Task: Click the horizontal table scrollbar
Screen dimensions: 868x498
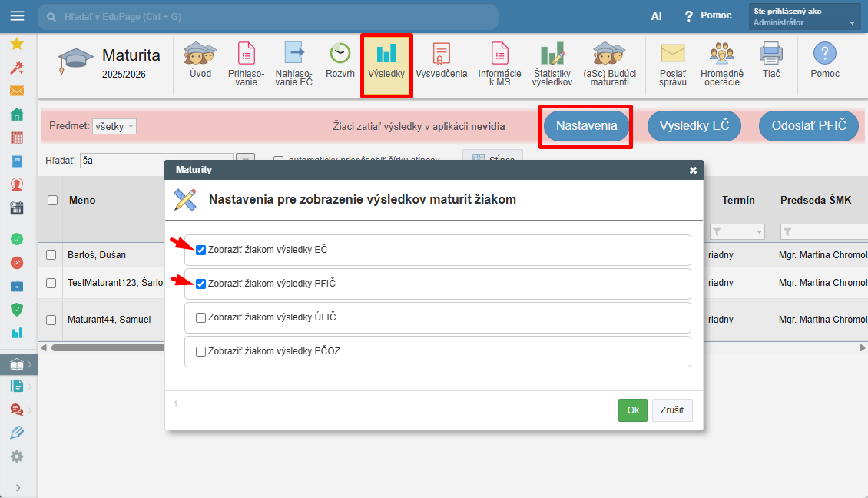Action: tap(108, 347)
